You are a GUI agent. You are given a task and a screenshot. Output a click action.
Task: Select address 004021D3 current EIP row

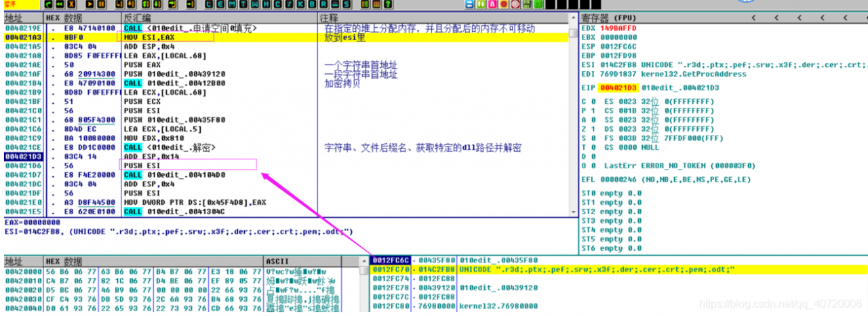coord(23,157)
